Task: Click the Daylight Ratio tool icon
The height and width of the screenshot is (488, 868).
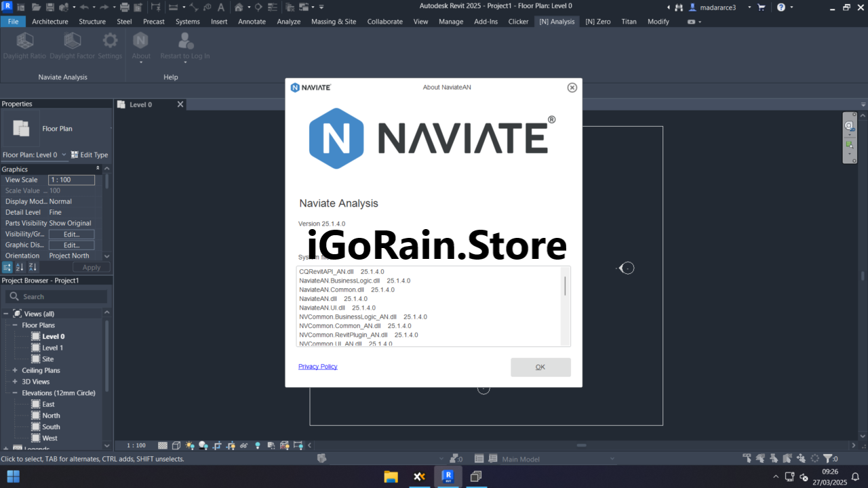Action: (x=24, y=41)
